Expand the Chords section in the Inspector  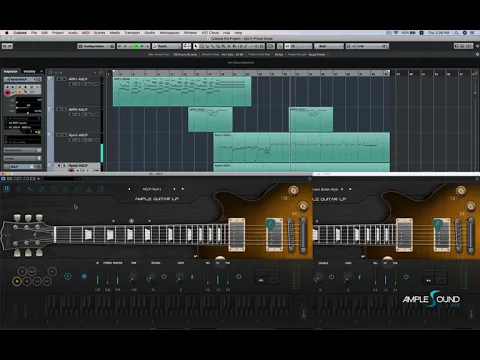point(22,158)
